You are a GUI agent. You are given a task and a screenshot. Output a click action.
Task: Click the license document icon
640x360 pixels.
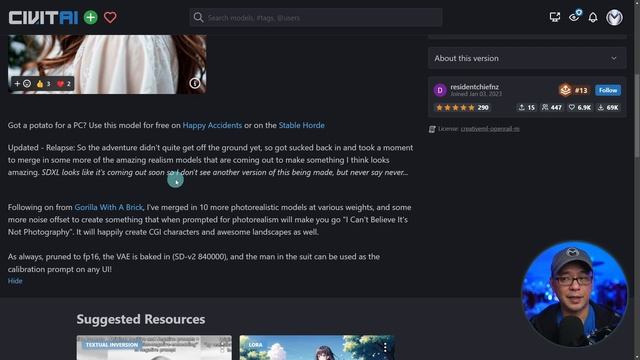coord(432,129)
